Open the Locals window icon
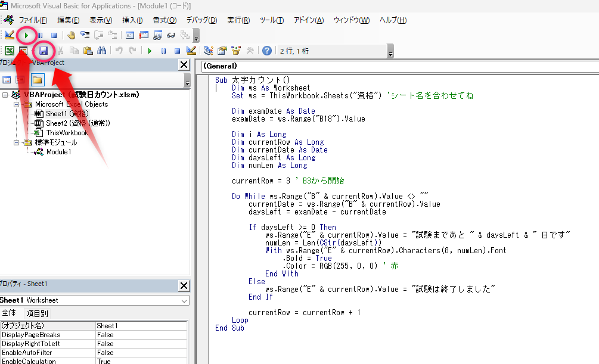 click(130, 36)
